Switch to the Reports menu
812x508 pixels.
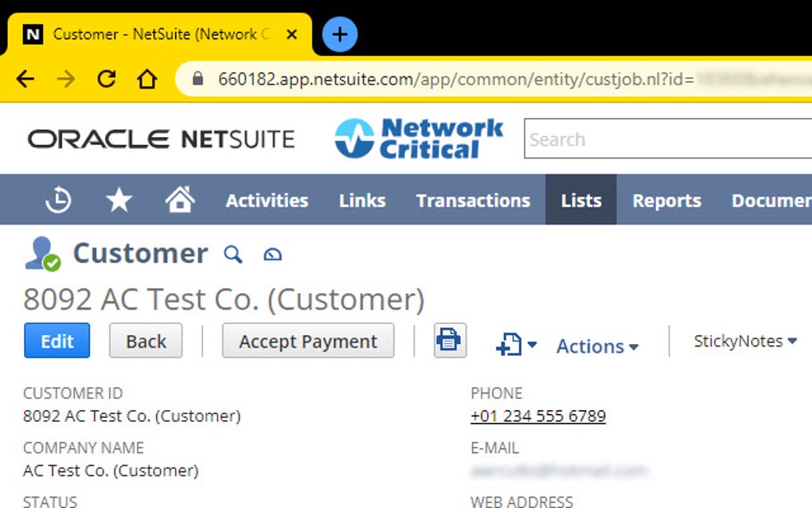tap(666, 200)
